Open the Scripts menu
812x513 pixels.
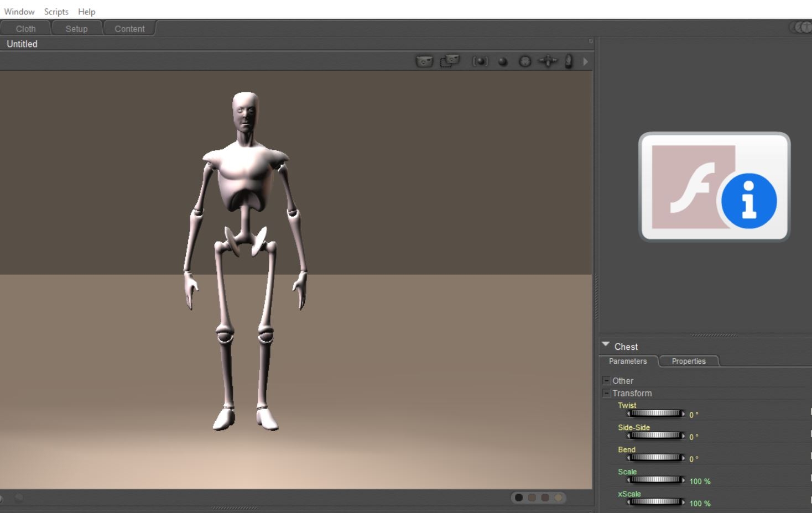(x=56, y=12)
